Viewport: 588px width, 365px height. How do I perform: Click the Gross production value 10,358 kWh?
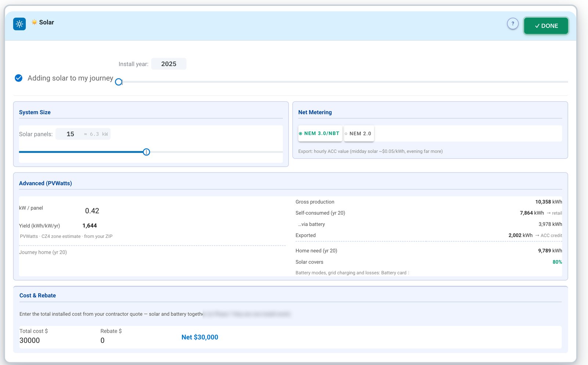pos(549,202)
